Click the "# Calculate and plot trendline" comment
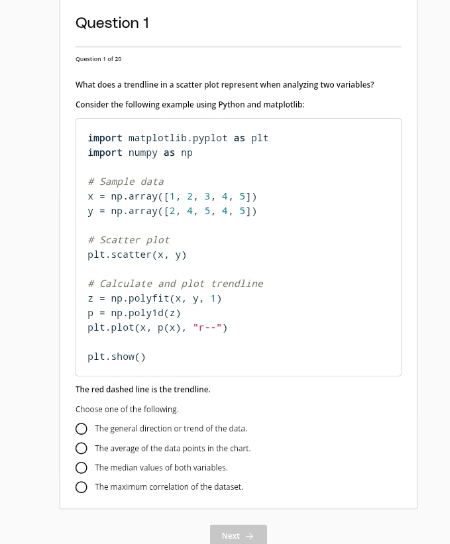Image resolution: width=450 pixels, height=544 pixels. (175, 284)
